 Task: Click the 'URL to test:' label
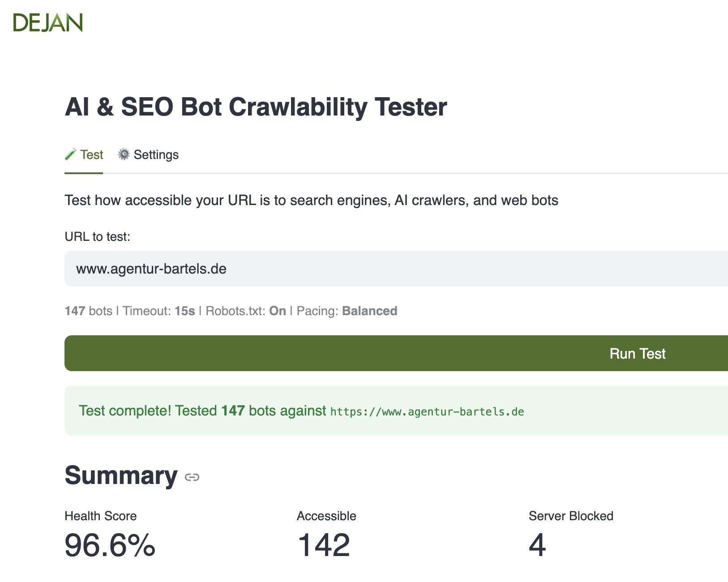click(97, 236)
